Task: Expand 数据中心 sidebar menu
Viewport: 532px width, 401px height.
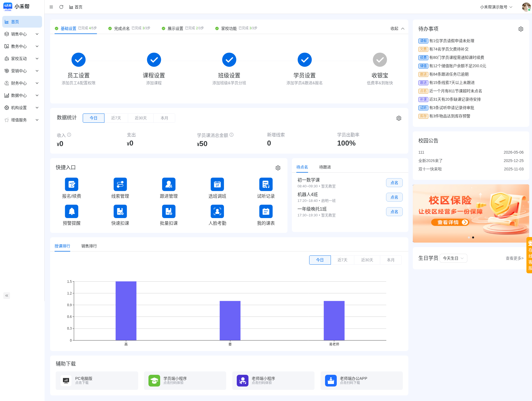Action: (22, 95)
